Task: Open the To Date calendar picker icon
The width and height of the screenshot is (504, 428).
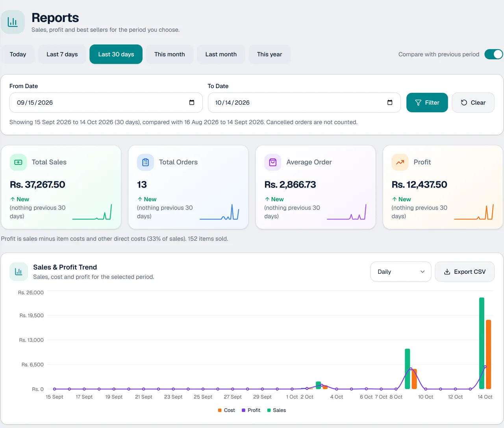Action: pos(390,103)
